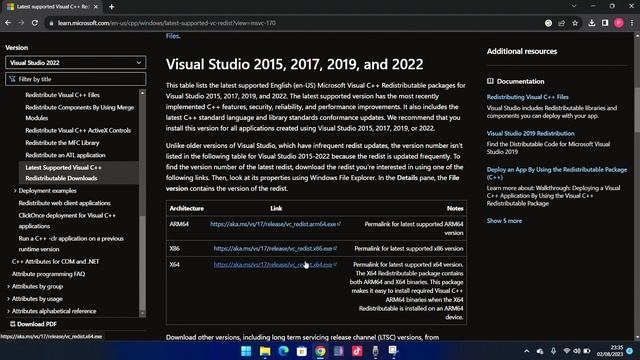Screen dimensions: 640x360
Task: Share this page using the share icon
Action: tap(562, 23)
